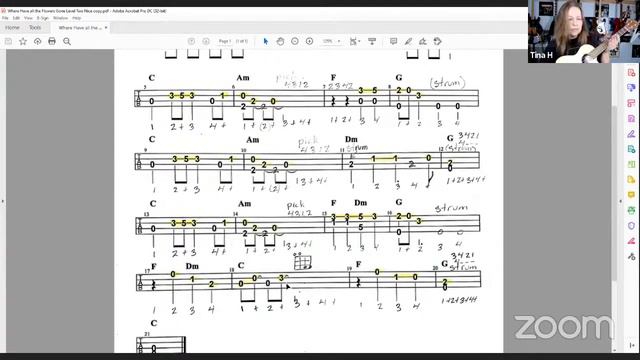Open the View menu

tap(28, 18)
